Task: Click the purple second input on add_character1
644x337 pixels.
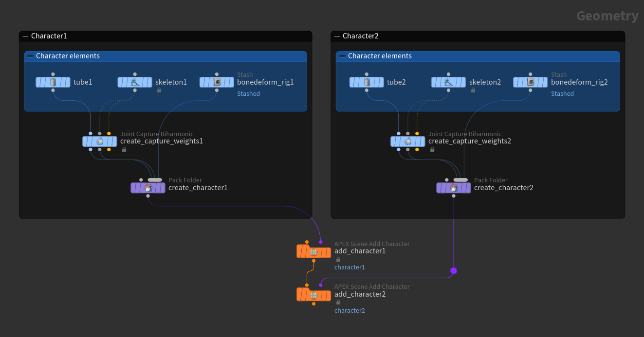Action: point(321,242)
